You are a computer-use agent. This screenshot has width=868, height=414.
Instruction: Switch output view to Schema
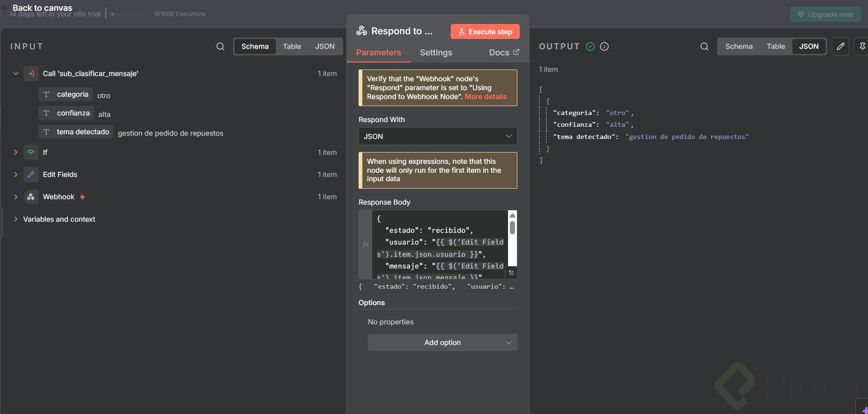pos(738,46)
